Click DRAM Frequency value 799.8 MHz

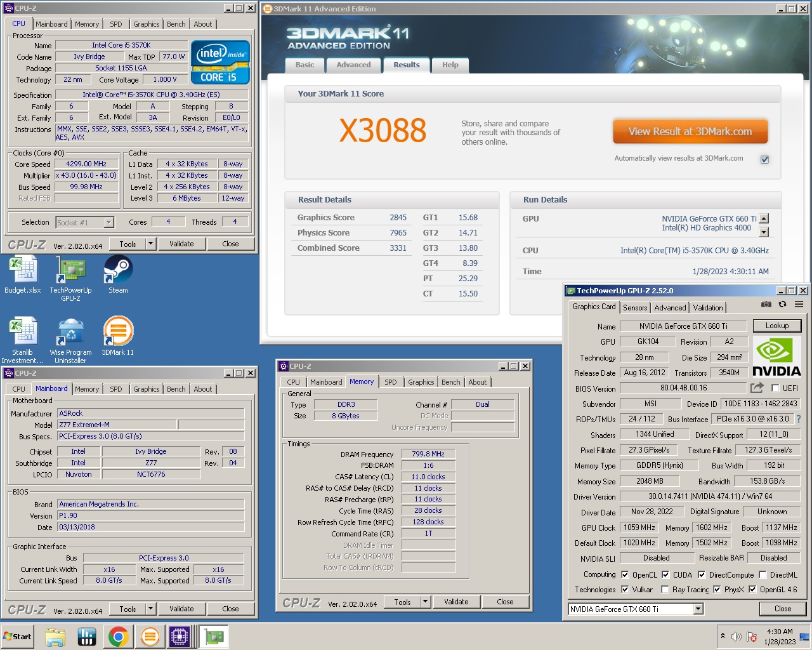point(428,454)
